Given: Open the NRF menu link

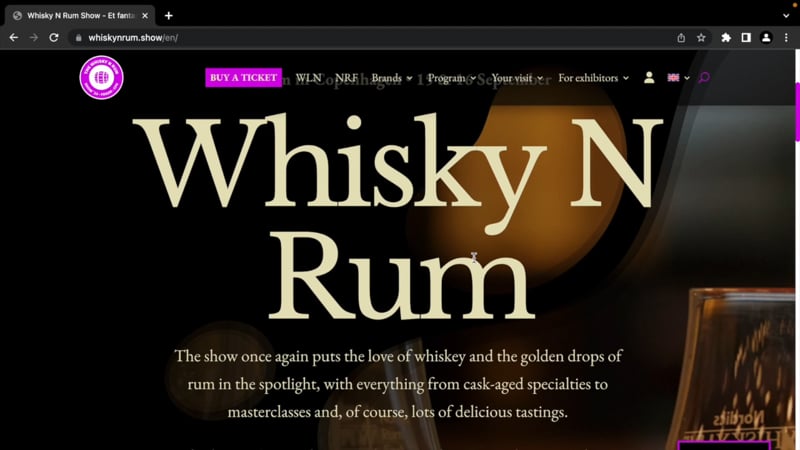Looking at the screenshot, I should coord(346,78).
